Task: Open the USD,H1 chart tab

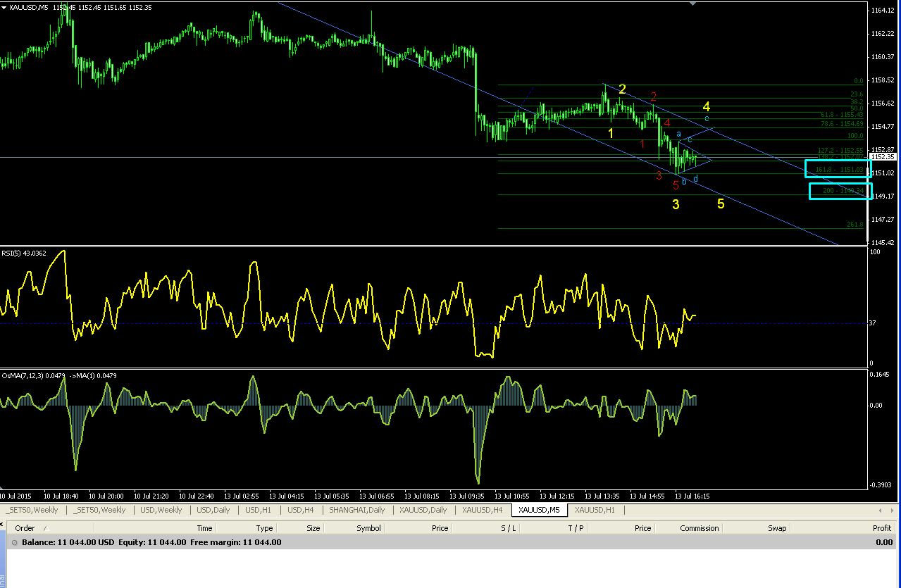Action: (x=259, y=510)
